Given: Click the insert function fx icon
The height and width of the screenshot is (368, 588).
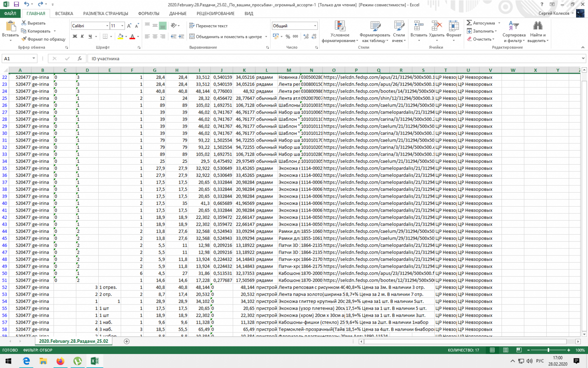Looking at the screenshot, I should click(x=80, y=59).
